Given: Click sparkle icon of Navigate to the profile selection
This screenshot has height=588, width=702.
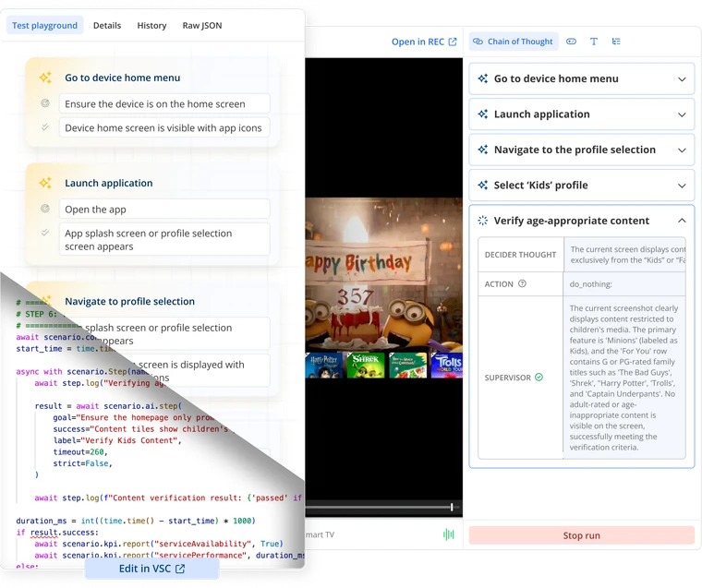Looking at the screenshot, I should pos(482,150).
